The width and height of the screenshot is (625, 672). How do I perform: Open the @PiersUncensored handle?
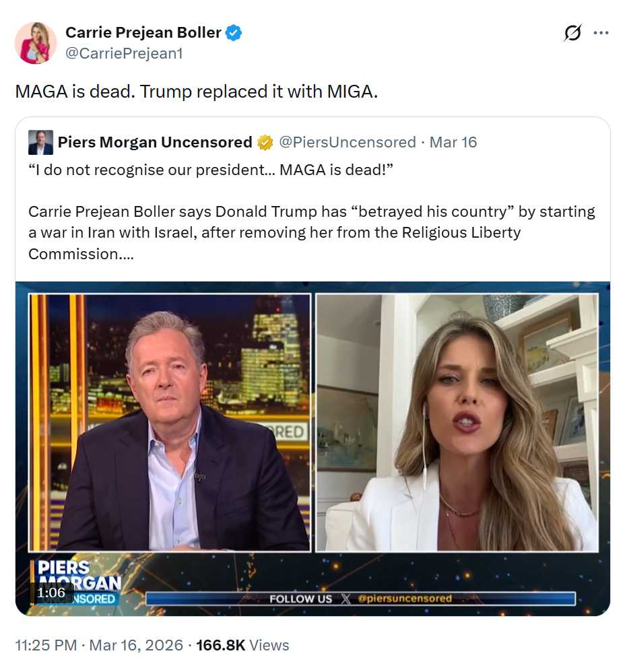tap(348, 142)
